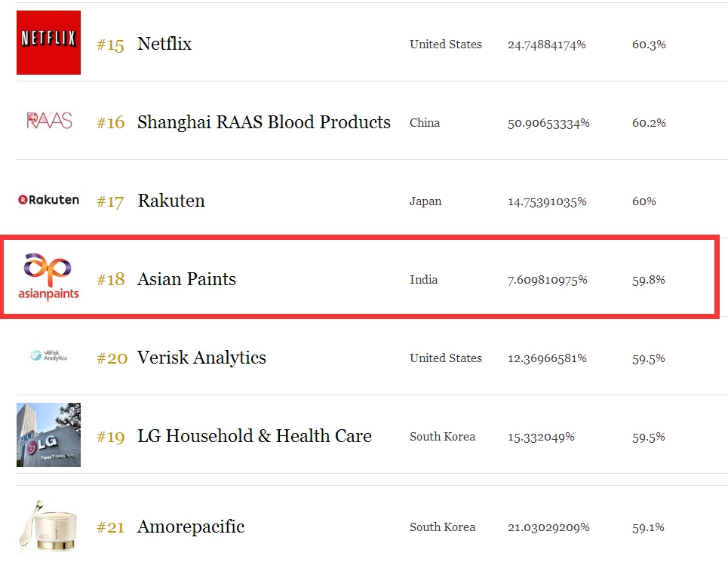Open the Asian Paints company page
Image resolution: width=728 pixels, height=562 pixels.
click(186, 279)
